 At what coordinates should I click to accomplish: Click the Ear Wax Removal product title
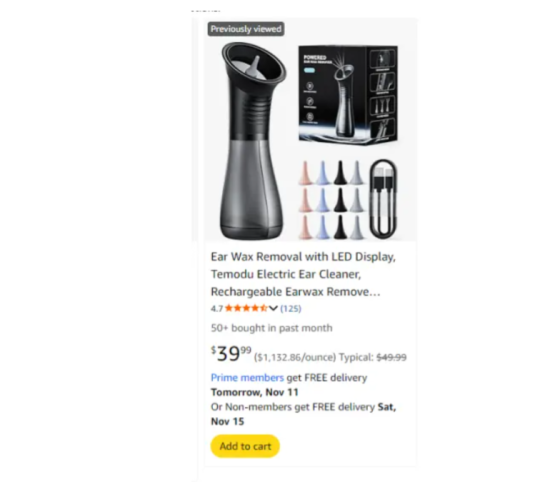[x=303, y=274]
